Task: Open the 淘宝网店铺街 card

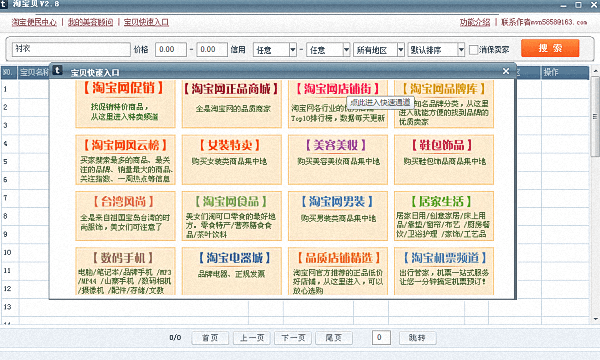Action: (338, 104)
